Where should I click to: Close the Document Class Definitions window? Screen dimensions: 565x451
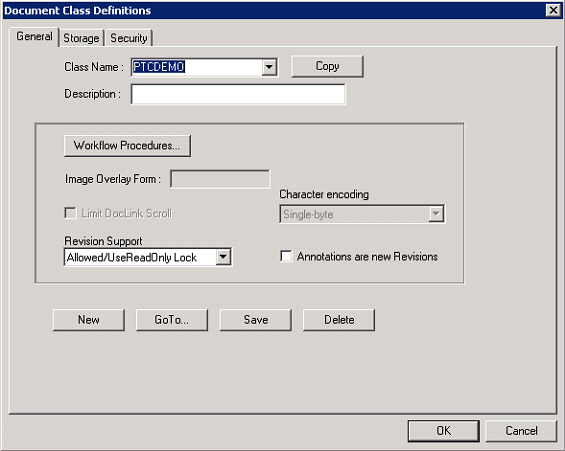553,10
